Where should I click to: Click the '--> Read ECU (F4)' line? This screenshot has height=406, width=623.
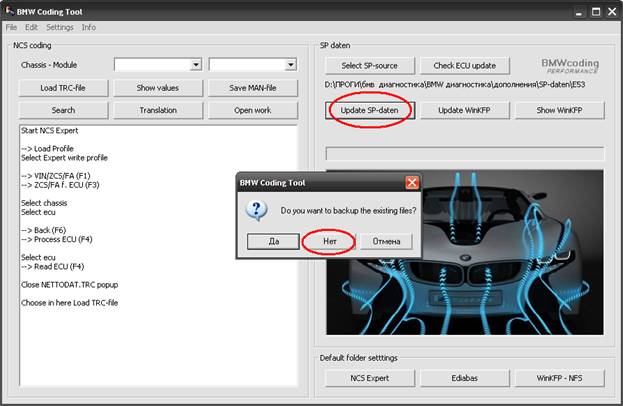[x=52, y=267]
